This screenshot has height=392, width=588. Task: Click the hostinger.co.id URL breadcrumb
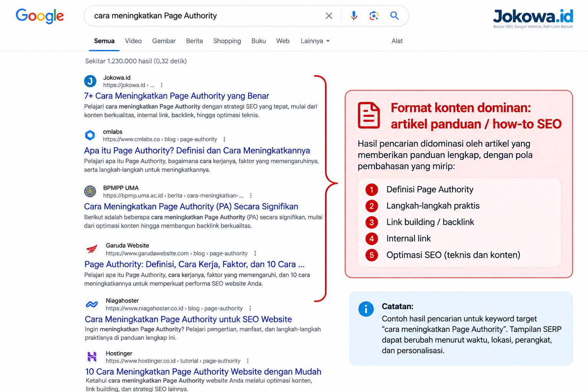(173, 361)
